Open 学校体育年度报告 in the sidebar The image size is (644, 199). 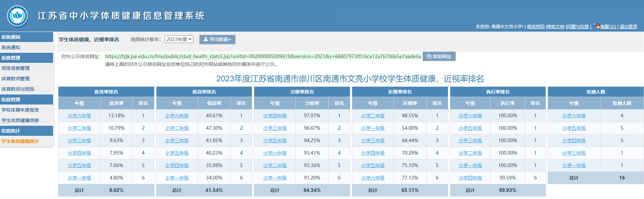(x=27, y=110)
